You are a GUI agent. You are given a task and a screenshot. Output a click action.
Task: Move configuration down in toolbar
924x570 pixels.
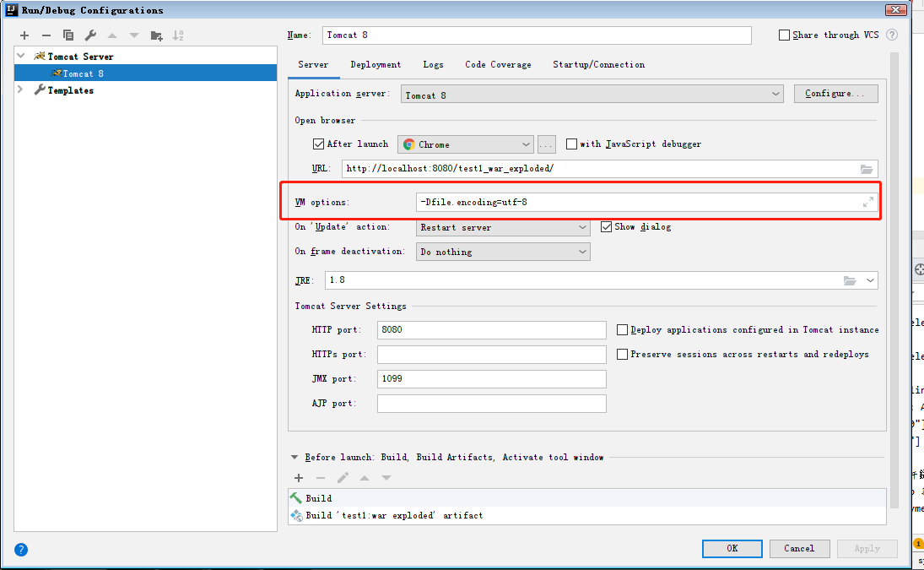134,36
